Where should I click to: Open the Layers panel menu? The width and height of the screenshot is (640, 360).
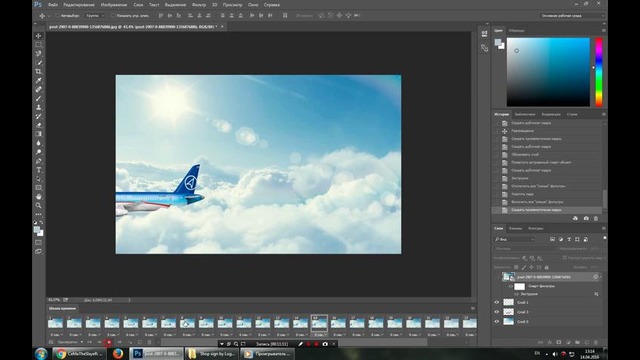[604, 229]
